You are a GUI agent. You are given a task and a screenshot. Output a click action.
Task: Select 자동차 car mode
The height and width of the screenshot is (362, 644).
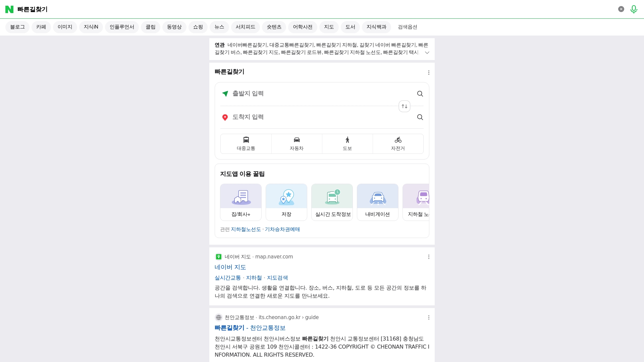297,144
